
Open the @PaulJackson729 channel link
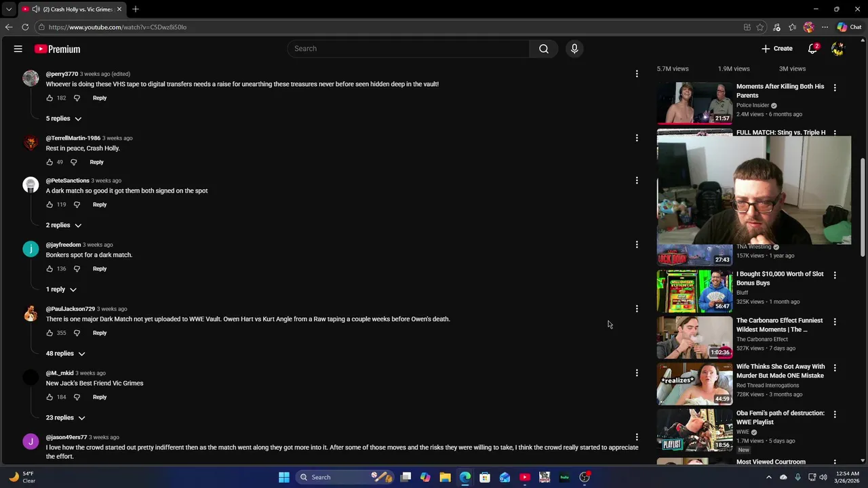click(x=71, y=309)
